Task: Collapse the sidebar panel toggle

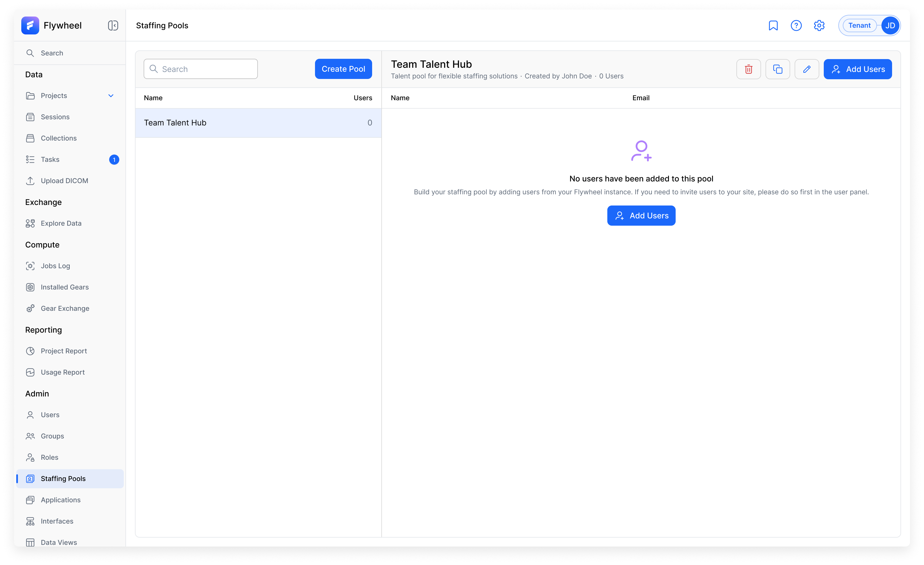Action: tap(113, 25)
